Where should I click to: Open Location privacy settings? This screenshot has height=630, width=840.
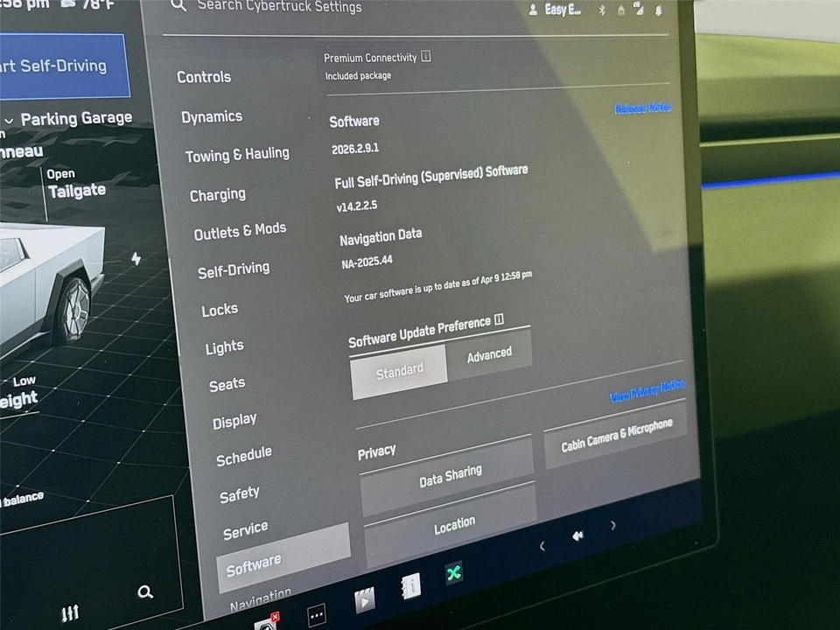coord(451,525)
